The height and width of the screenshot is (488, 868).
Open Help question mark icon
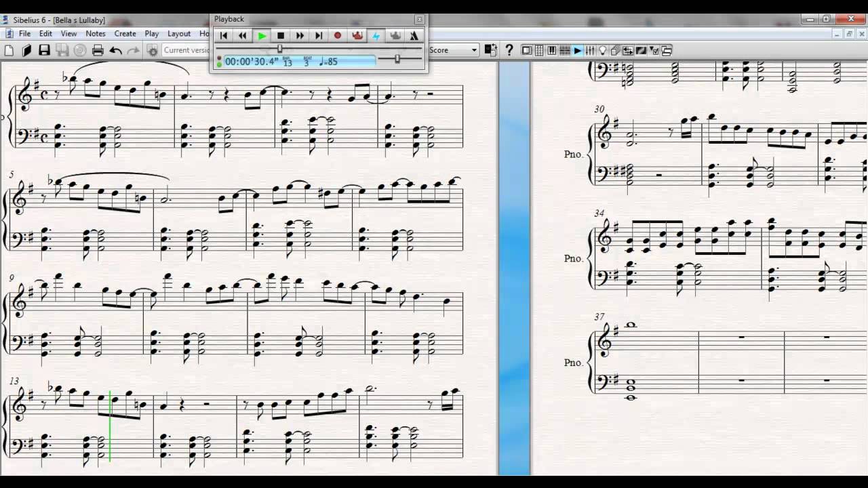[509, 50]
